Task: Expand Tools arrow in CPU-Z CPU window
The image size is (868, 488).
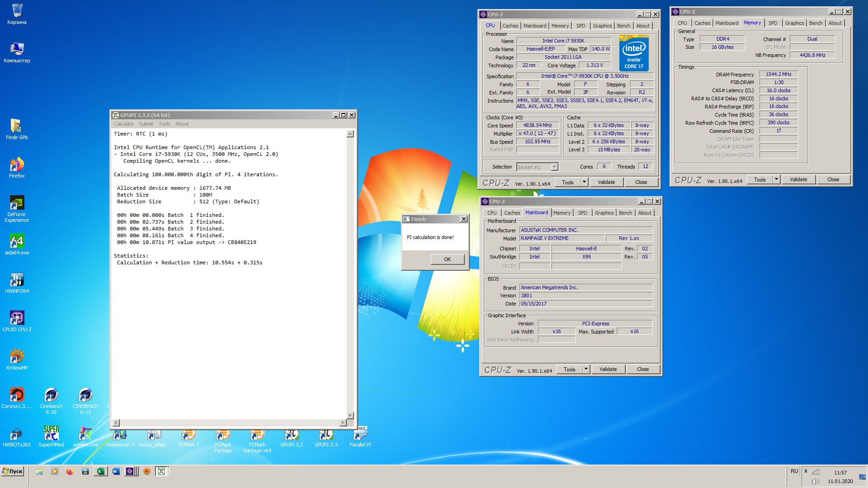Action: pos(584,182)
